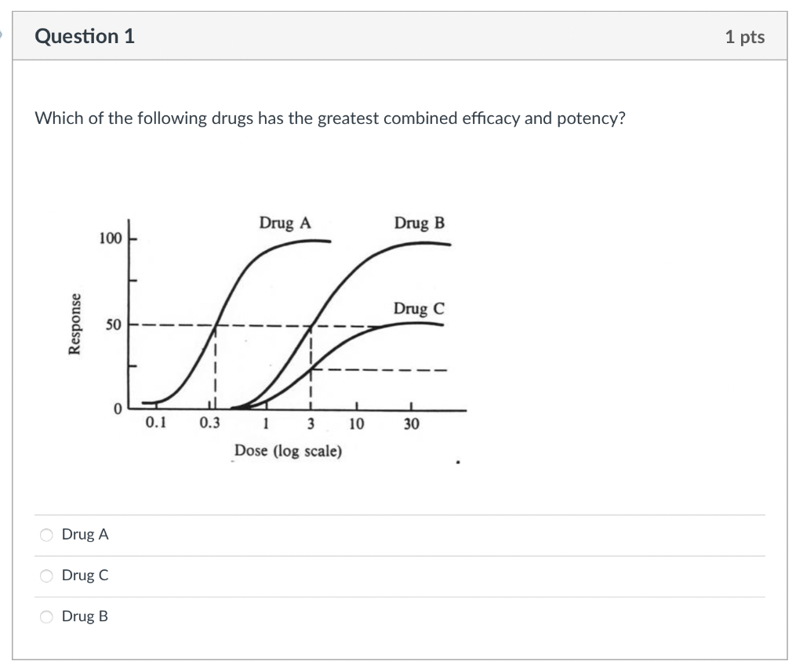Click the Drug B curve label

pyautogui.click(x=420, y=223)
